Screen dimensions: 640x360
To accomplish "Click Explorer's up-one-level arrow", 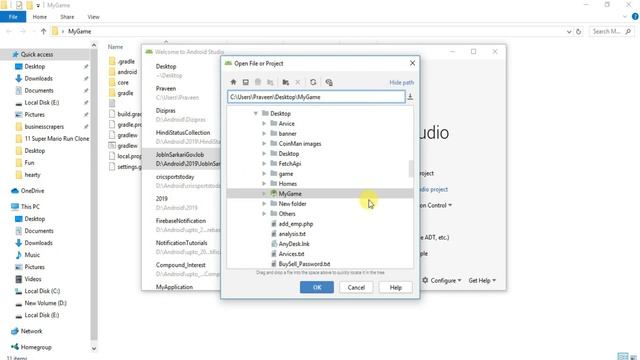I will tap(43, 31).
